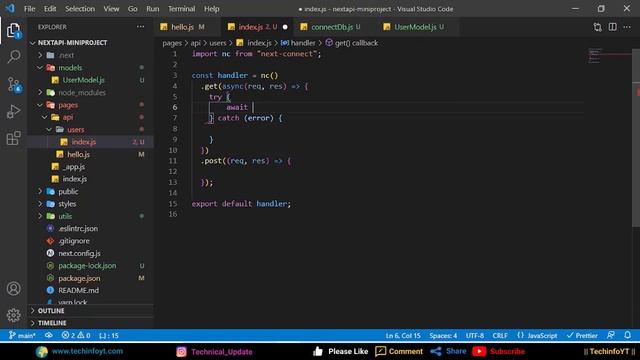
Task: Open the Go menu
Action: click(133, 9)
